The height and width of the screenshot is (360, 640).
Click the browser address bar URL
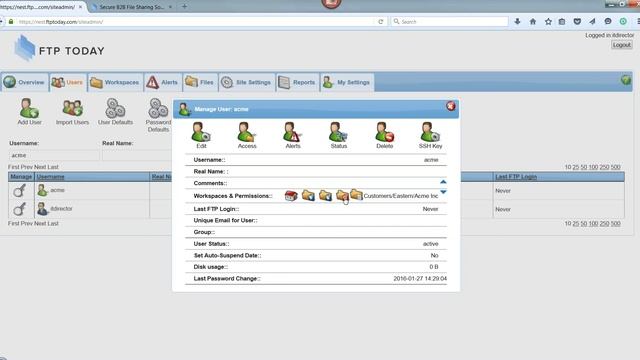pos(61,22)
